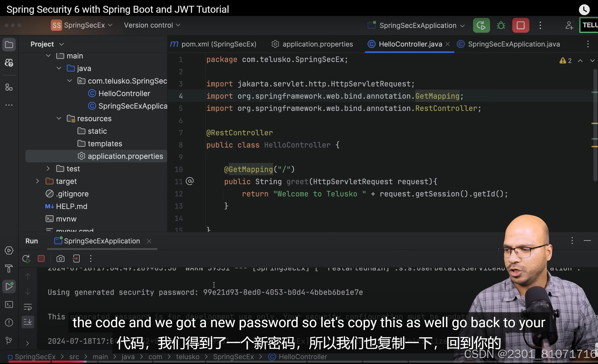Image resolution: width=598 pixels, height=364 pixels.
Task: Toggle Scroll to End in Run console
Action: tap(28, 322)
